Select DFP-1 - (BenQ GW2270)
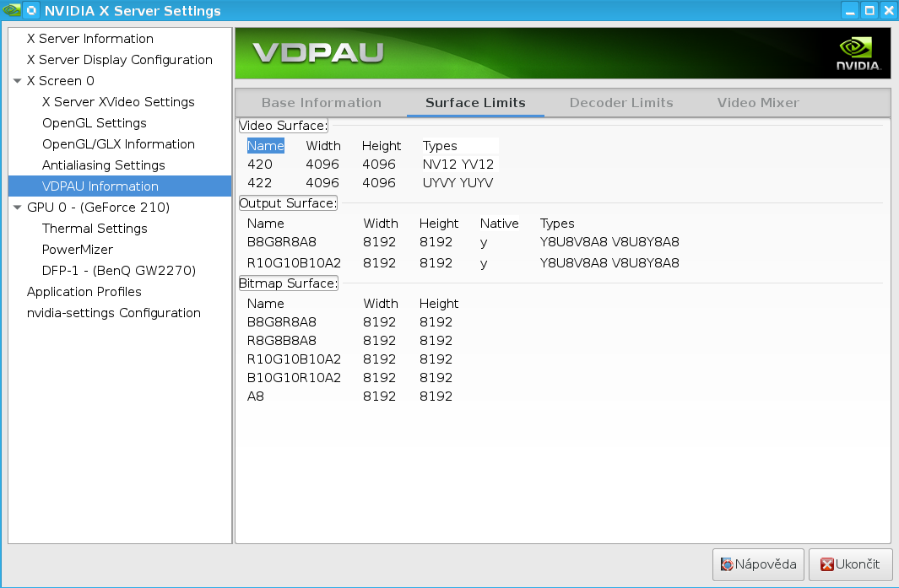The image size is (899, 588). tap(119, 271)
